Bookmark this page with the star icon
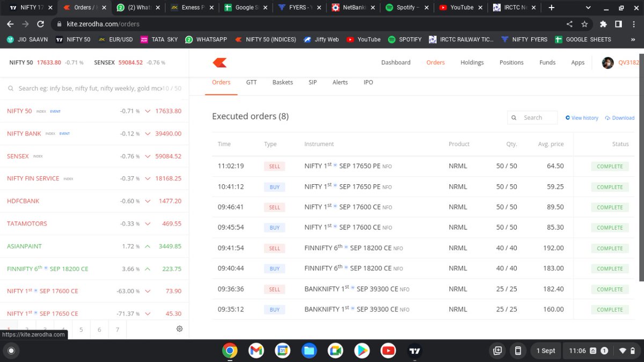 click(x=584, y=24)
